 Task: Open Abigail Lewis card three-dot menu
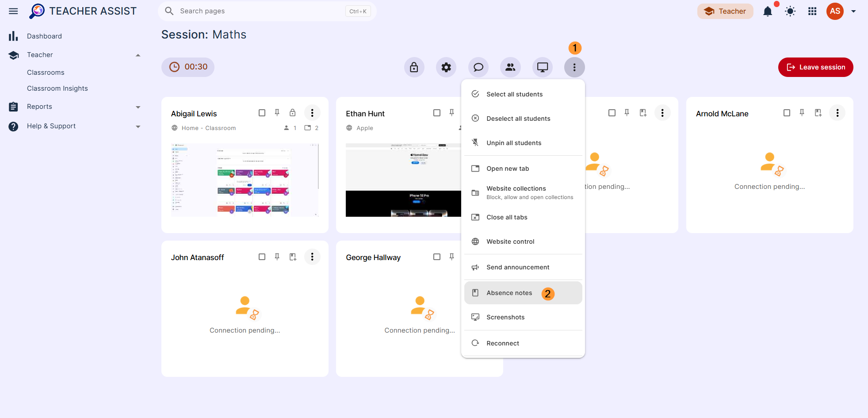[312, 113]
